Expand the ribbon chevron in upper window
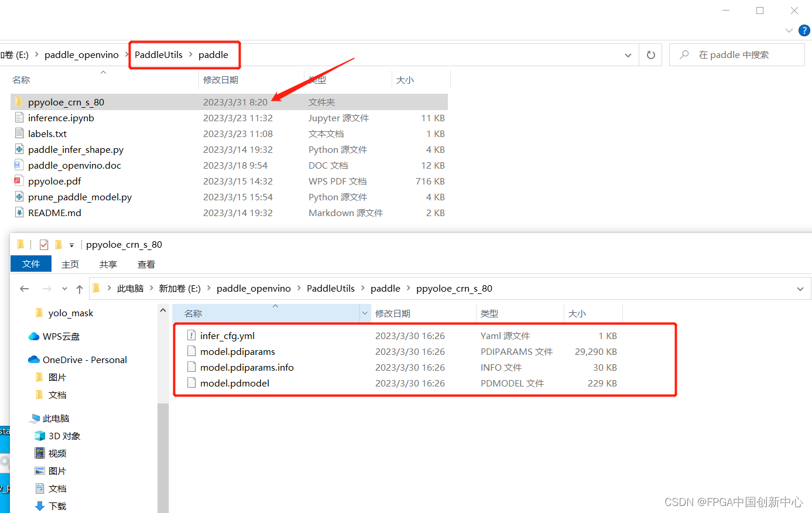The image size is (812, 513). click(789, 30)
